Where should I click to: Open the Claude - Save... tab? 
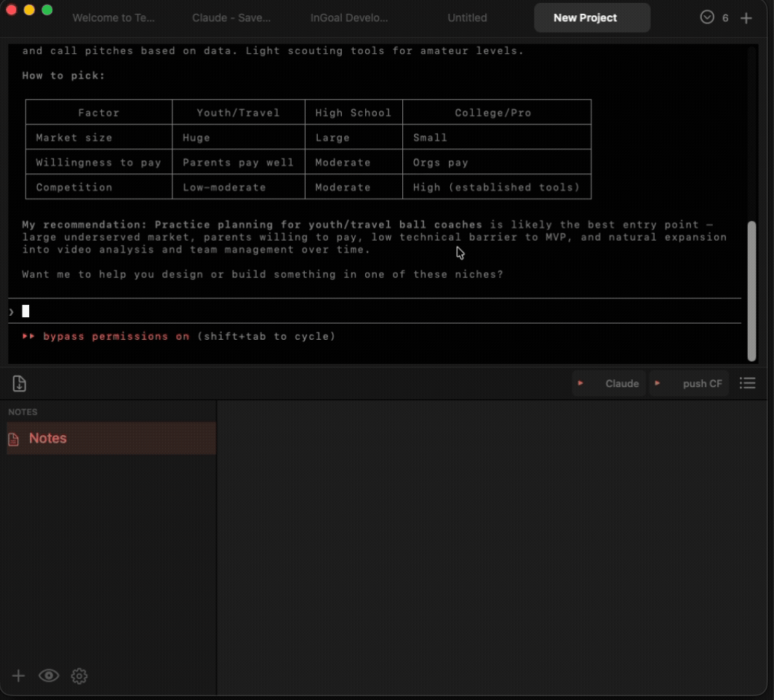tap(231, 17)
